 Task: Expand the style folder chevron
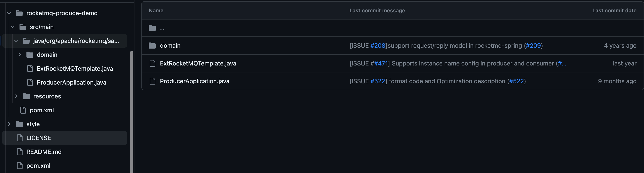click(9, 124)
